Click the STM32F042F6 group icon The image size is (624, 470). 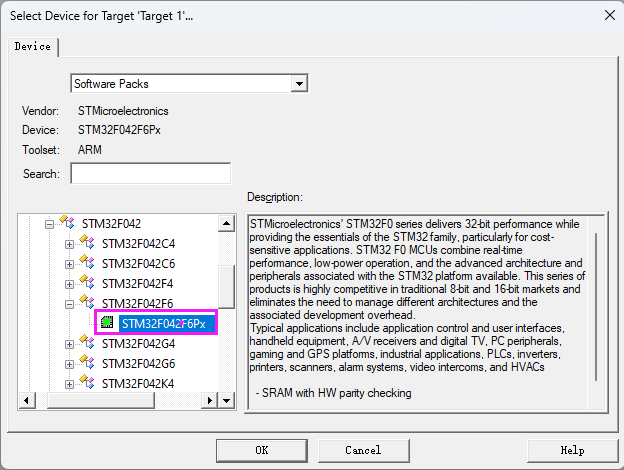click(x=87, y=301)
